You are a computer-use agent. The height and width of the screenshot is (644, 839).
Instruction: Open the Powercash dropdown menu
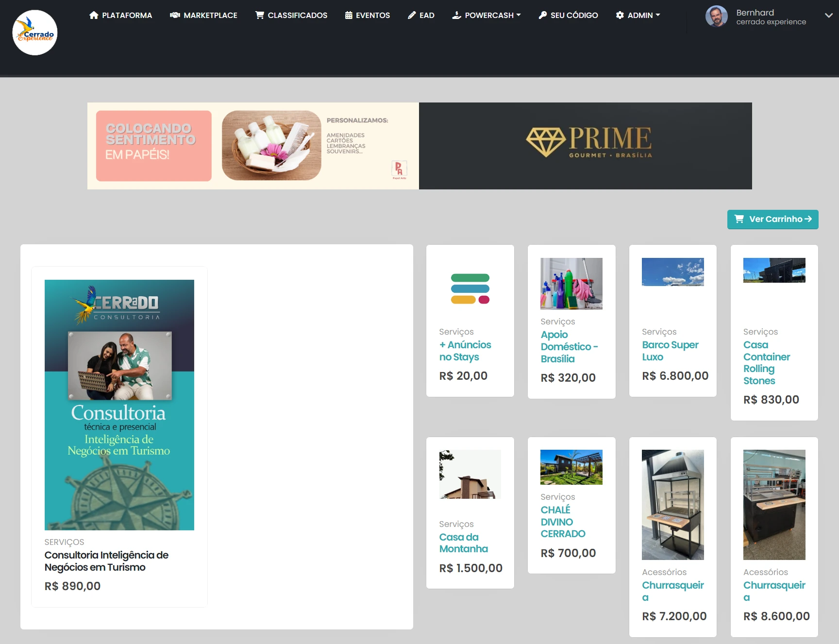(487, 15)
